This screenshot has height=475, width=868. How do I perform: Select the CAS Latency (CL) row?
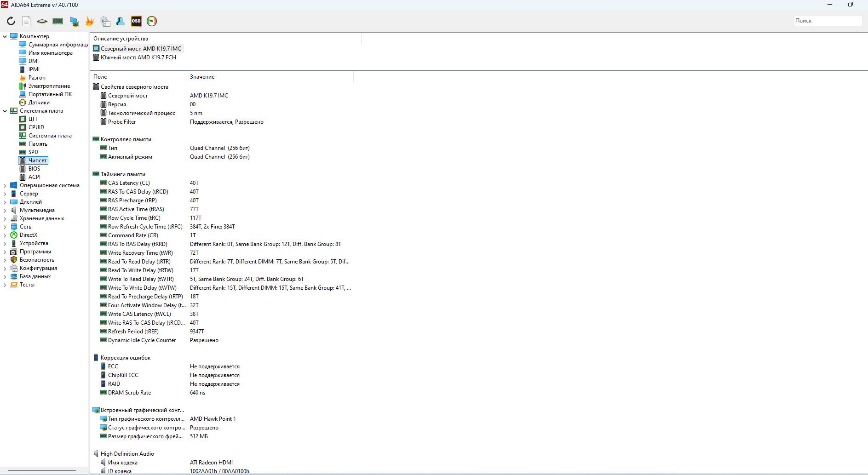(221, 183)
